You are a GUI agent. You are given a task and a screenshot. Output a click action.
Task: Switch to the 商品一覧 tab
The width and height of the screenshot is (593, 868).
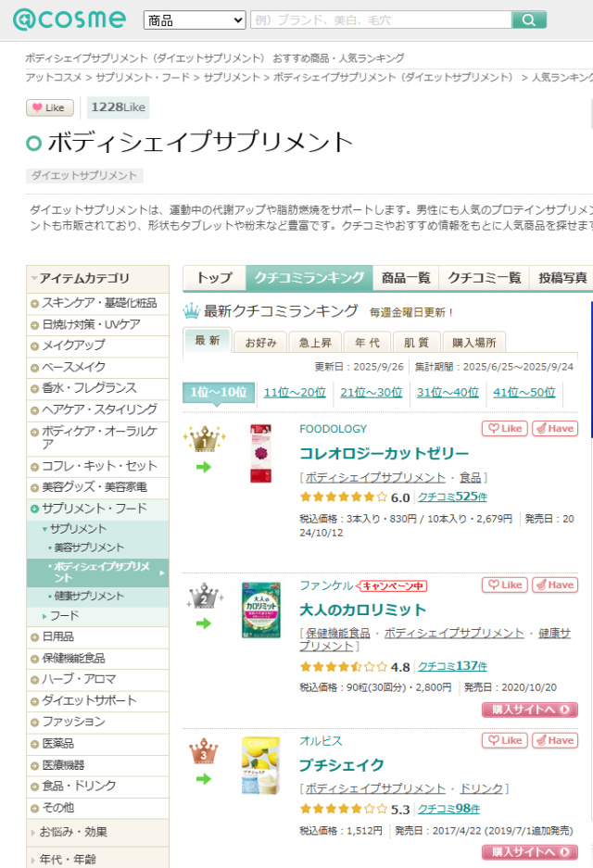[406, 278]
